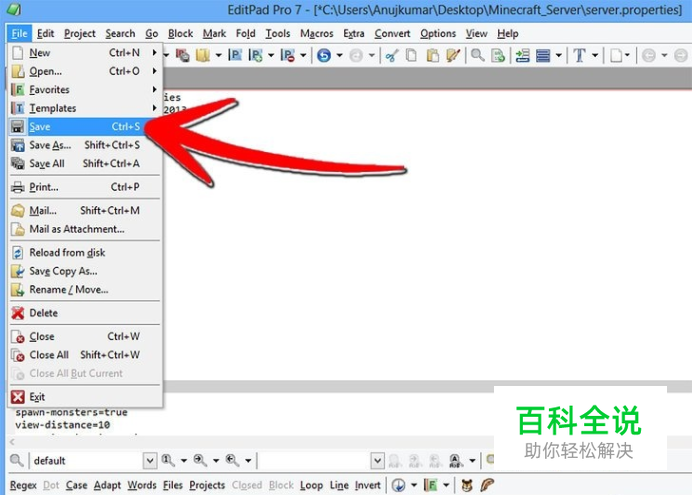Expand the Open... submenu arrow

pos(154,71)
